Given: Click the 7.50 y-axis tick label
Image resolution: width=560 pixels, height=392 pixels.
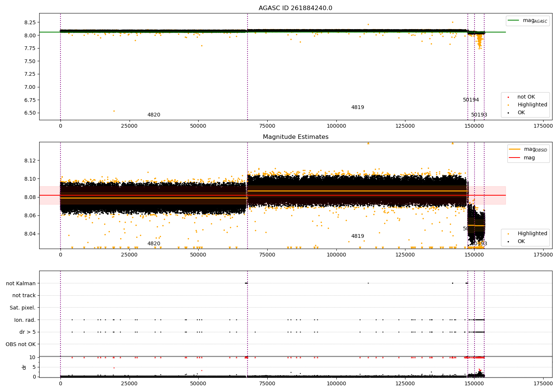Looking at the screenshot, I should coord(29,61).
